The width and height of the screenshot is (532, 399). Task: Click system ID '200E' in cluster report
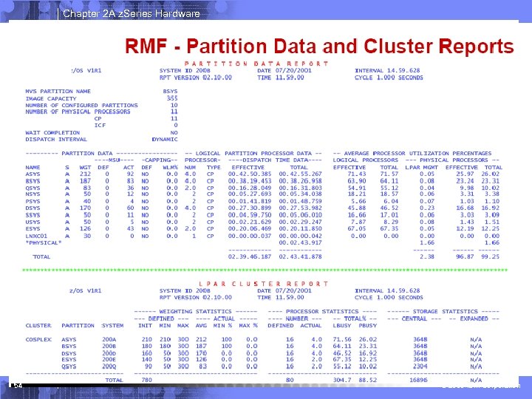coord(109,360)
